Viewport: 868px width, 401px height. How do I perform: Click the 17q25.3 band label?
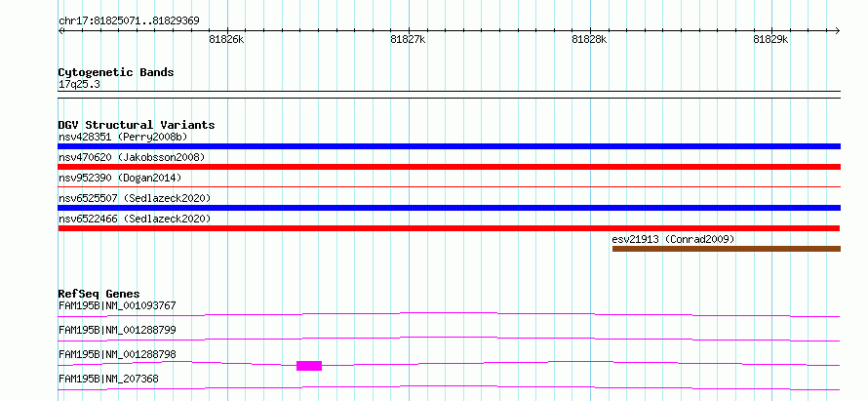pyautogui.click(x=79, y=85)
